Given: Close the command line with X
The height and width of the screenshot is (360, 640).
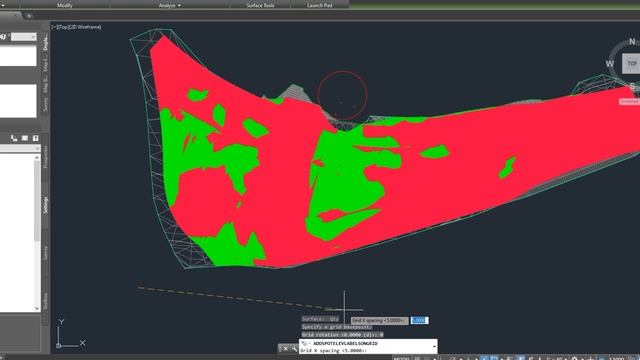Looking at the screenshot, I should [285, 349].
